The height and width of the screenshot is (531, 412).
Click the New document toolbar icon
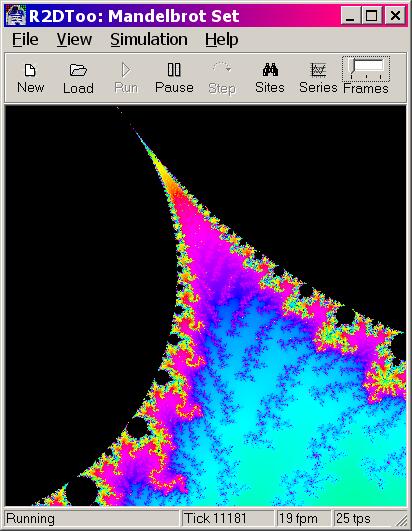[30, 70]
